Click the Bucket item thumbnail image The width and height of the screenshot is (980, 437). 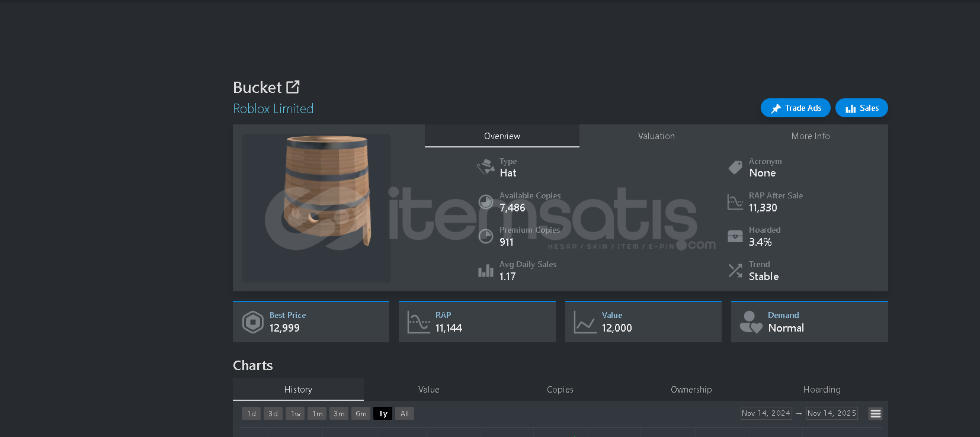point(316,208)
